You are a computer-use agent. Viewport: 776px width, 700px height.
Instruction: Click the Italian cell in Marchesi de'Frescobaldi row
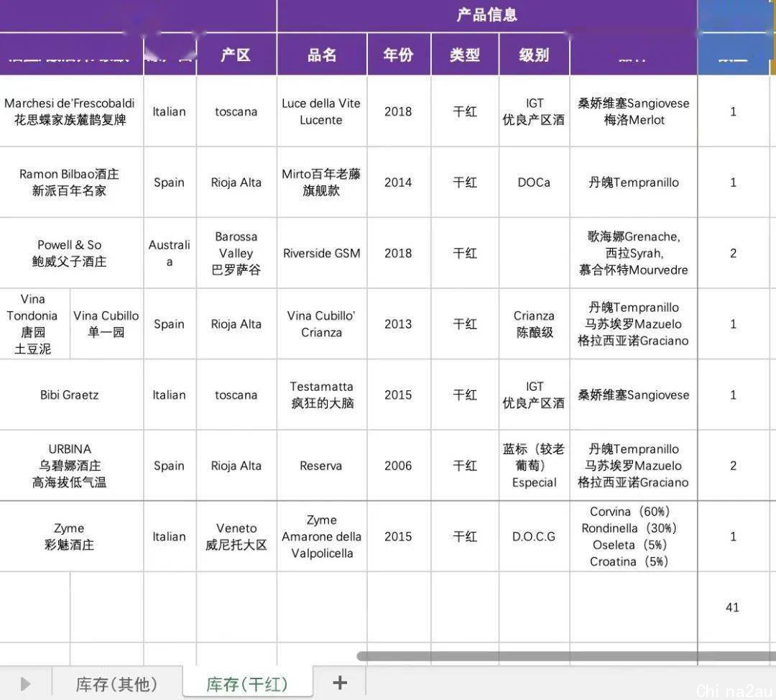[x=170, y=111]
